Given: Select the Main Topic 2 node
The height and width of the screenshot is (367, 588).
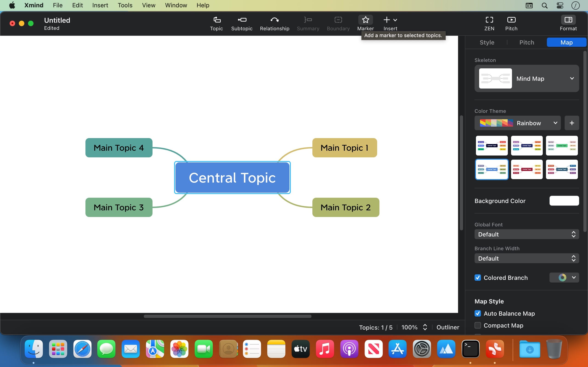Looking at the screenshot, I should 345,207.
